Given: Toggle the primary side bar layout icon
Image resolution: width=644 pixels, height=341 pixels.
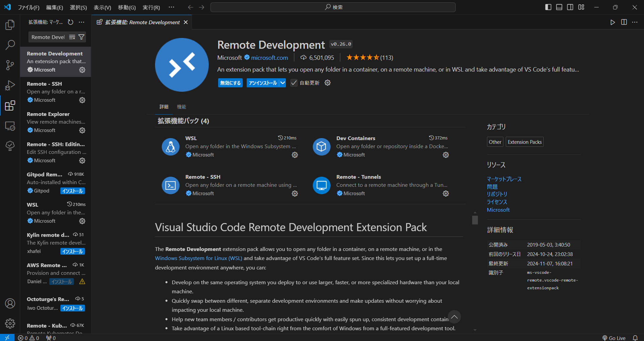Looking at the screenshot, I should (548, 7).
